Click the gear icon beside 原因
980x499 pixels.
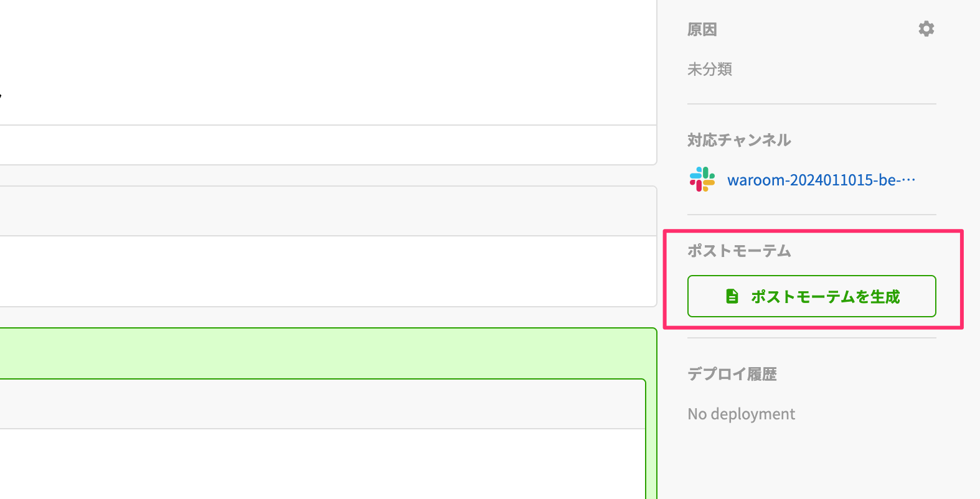point(926,29)
